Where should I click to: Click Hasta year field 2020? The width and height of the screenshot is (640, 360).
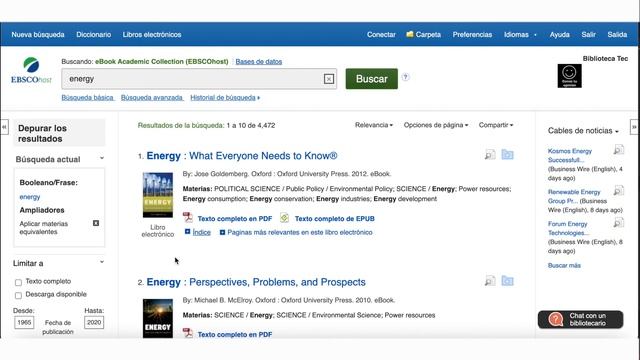pos(94,322)
